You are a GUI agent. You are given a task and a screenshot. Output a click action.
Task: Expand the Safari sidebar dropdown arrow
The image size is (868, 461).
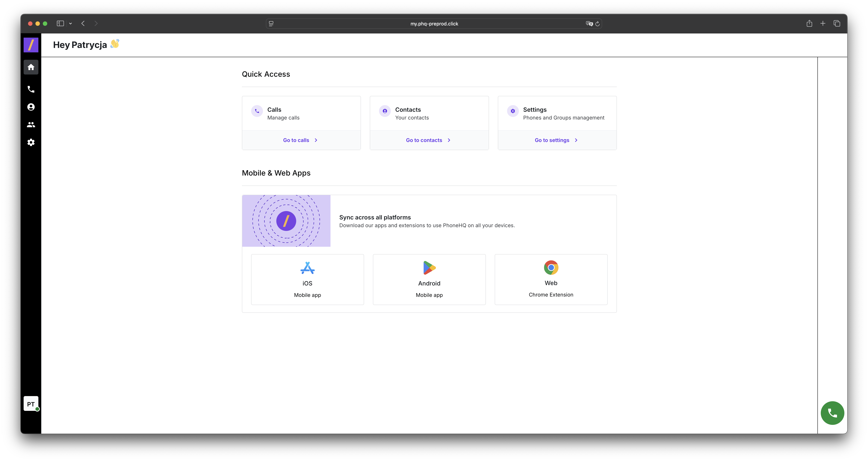[x=70, y=24]
